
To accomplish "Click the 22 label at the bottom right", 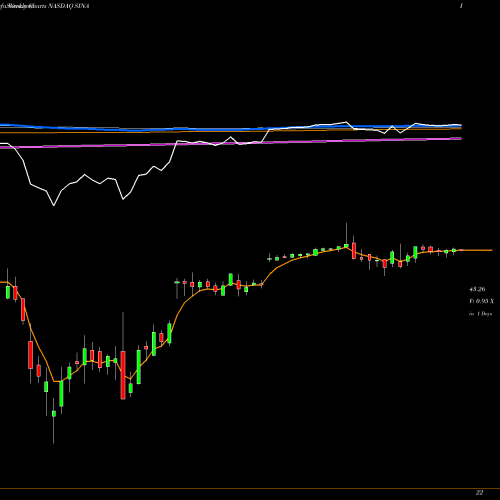I will tap(479, 492).
